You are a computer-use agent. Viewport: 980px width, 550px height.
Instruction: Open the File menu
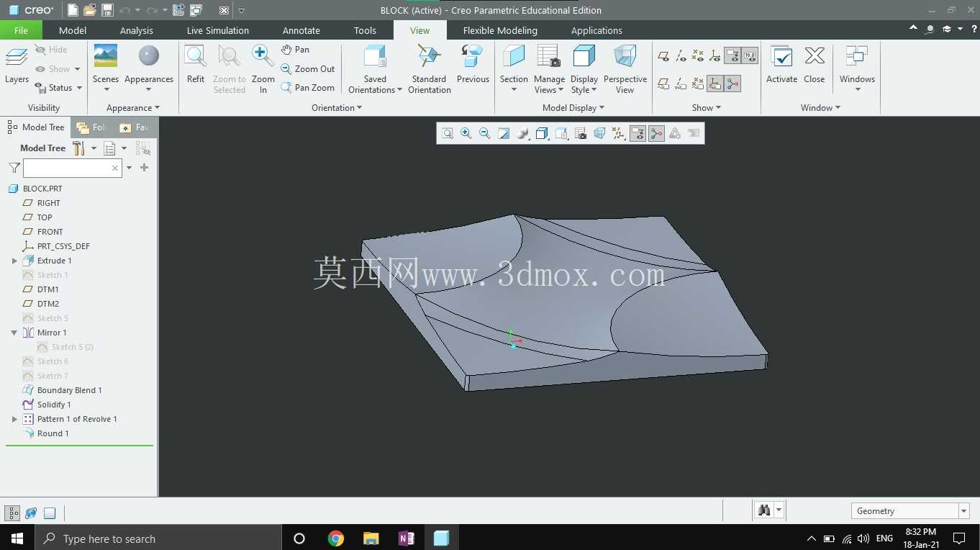point(21,30)
